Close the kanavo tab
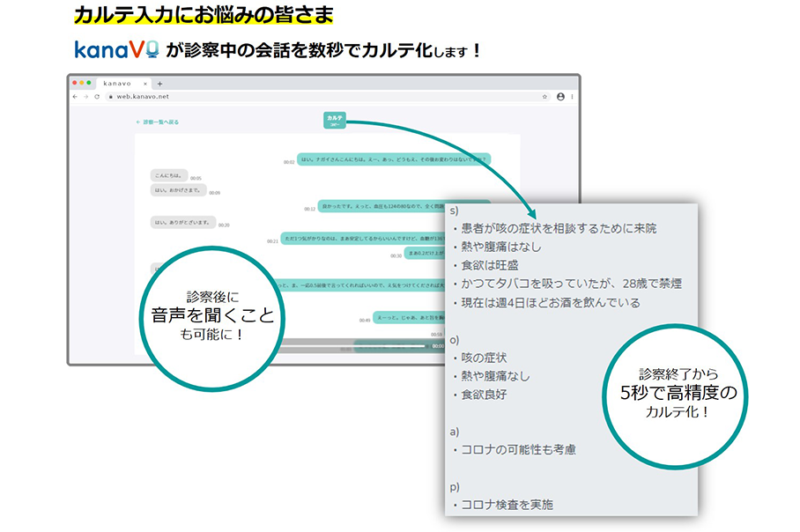The width and height of the screenshot is (800, 532). tap(145, 84)
